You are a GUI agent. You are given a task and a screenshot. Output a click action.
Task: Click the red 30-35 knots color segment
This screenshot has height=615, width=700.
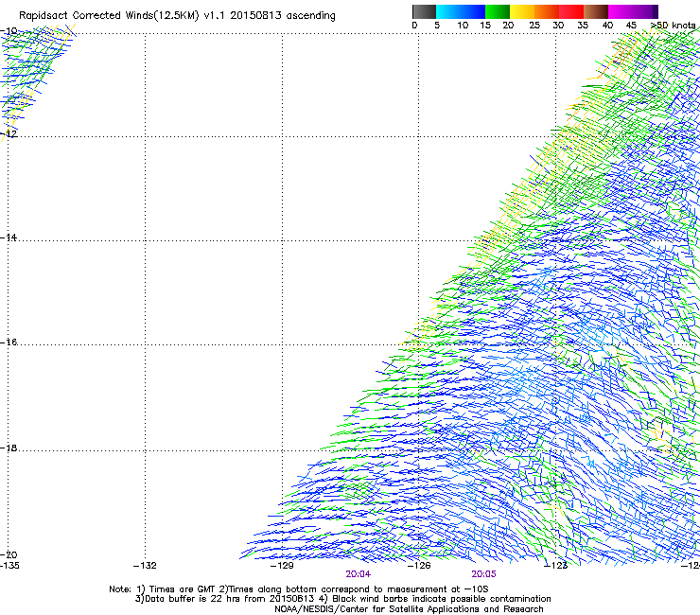tap(571, 11)
